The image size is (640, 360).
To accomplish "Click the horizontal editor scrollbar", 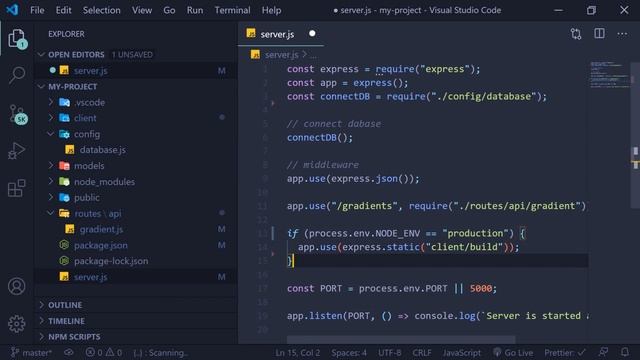I will point(401,340).
